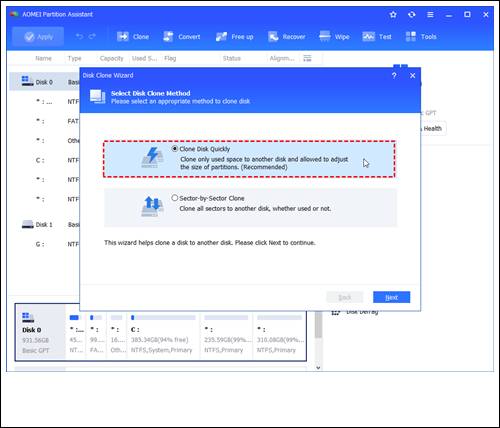
Task: Click the Apply button in toolbar
Action: tap(38, 37)
